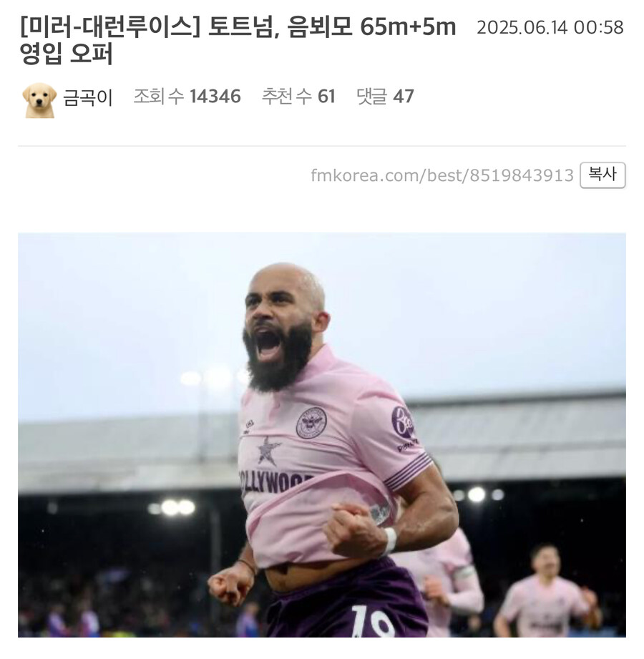644x659 pixels.
Task: Click the 조회 수 14346 view count
Action: pos(187,97)
